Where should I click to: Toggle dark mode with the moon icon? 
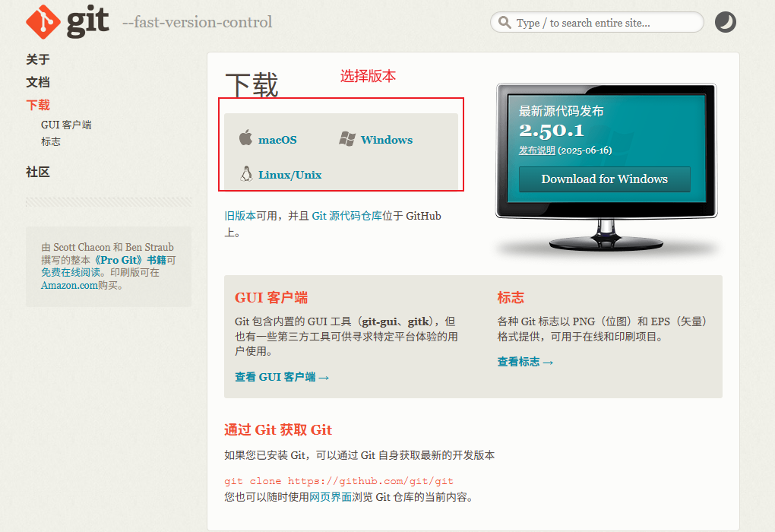coord(725,22)
